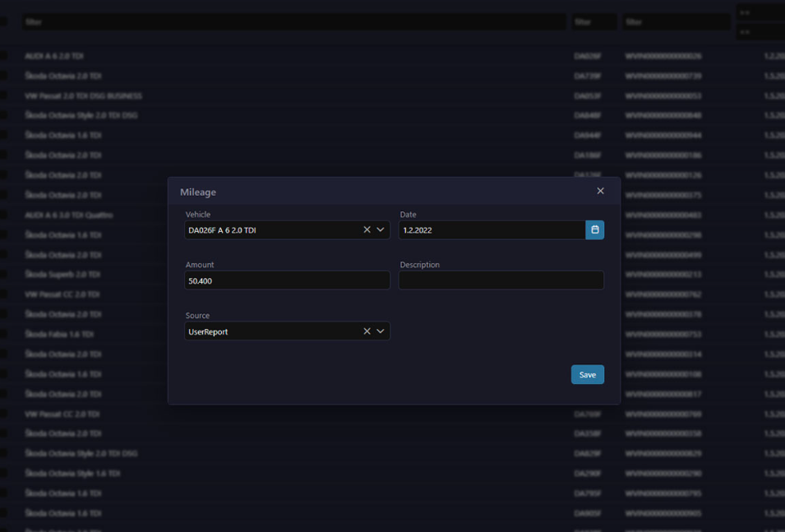The width and height of the screenshot is (785, 532).
Task: Click the Save button
Action: point(587,374)
